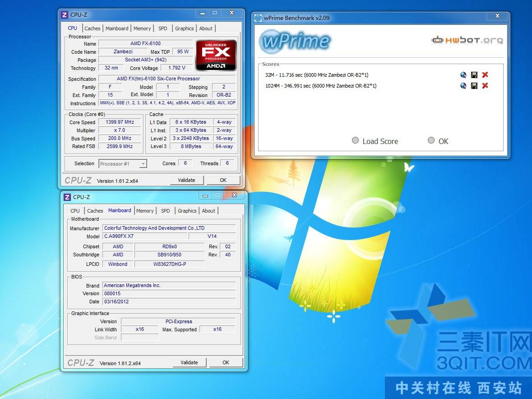532x399 pixels.
Task: Click OK button in lower CPU-Z window
Action: (226, 362)
